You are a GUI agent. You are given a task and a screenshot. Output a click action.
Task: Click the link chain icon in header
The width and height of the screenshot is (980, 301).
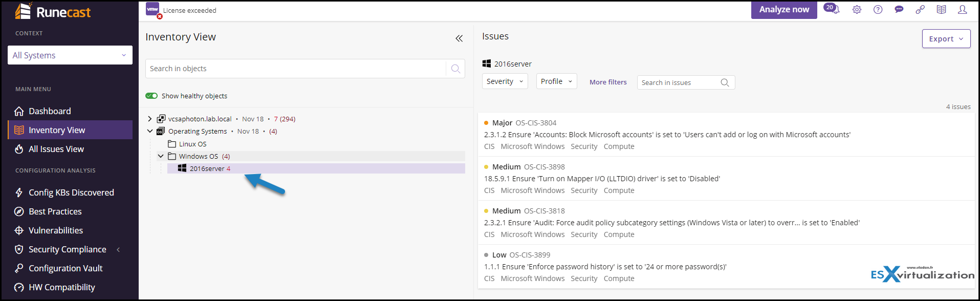tap(920, 10)
